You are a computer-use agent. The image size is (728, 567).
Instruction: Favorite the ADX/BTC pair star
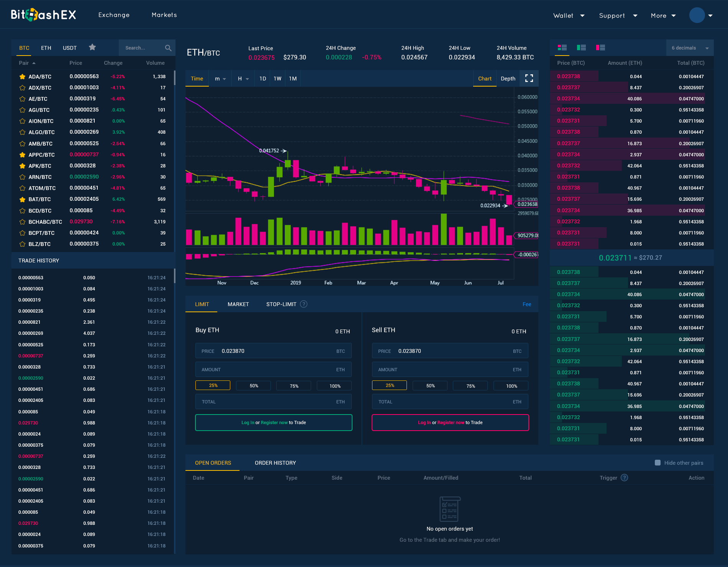[23, 88]
